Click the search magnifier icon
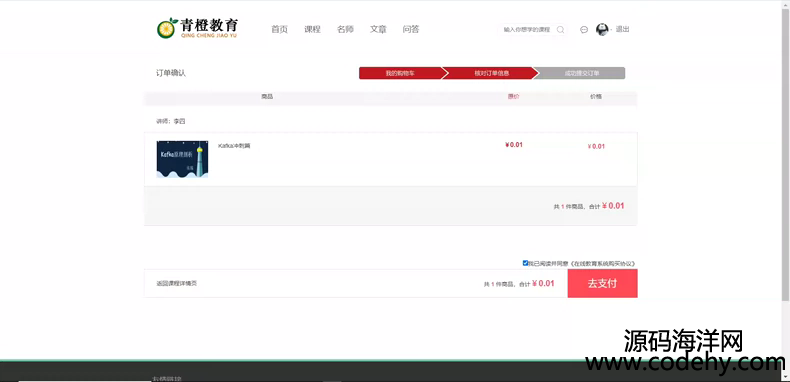This screenshot has width=790, height=382. [x=560, y=30]
